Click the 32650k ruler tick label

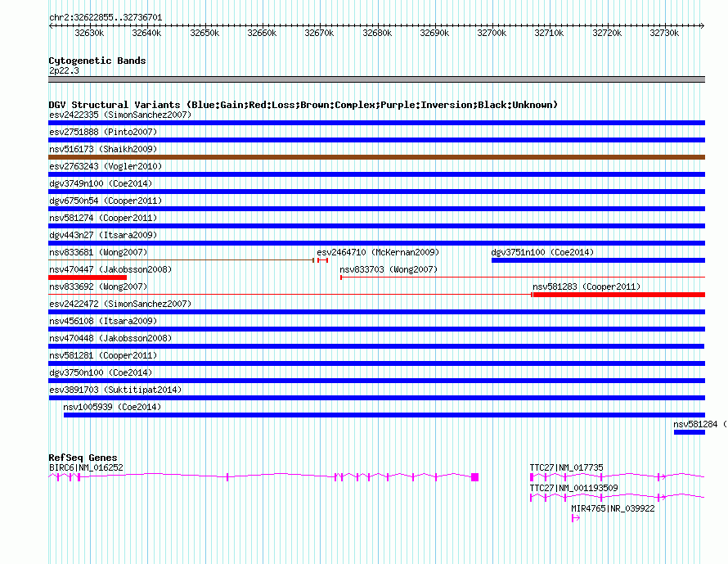point(204,33)
